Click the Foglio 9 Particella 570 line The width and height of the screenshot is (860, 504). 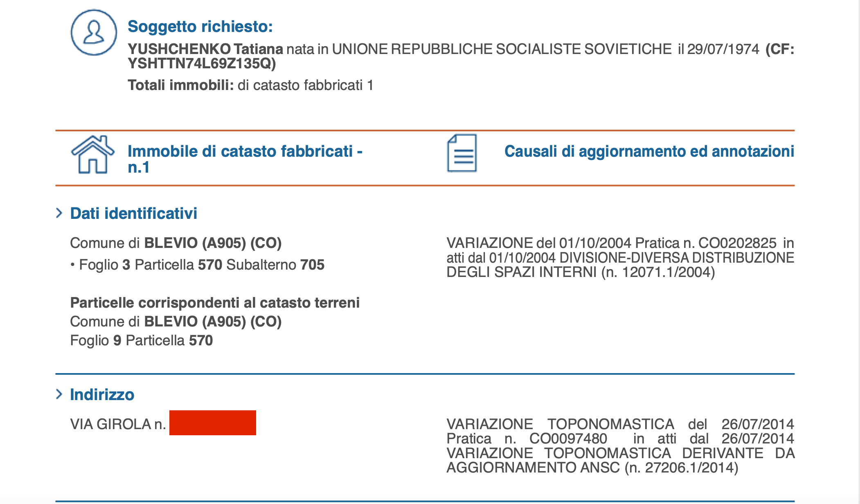tap(141, 340)
